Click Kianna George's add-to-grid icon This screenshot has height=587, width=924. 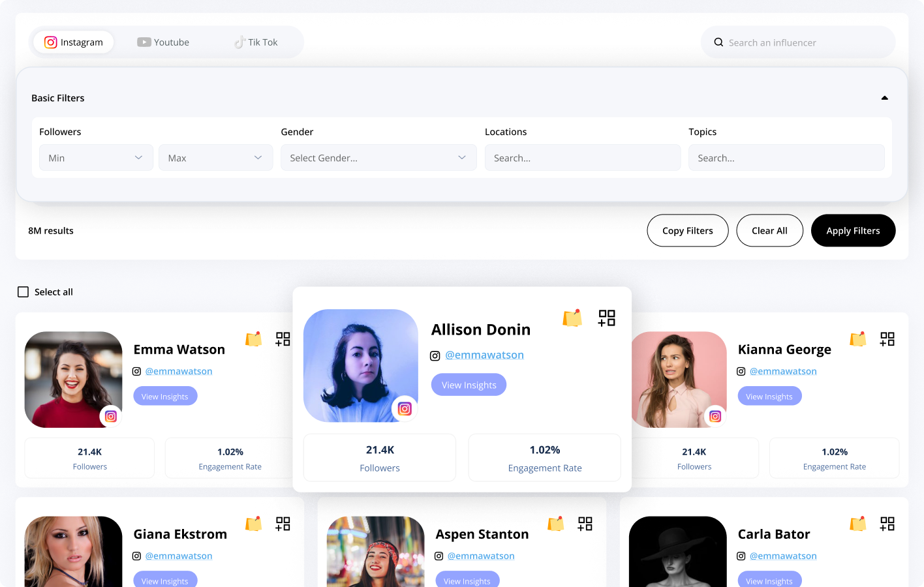[x=887, y=339]
